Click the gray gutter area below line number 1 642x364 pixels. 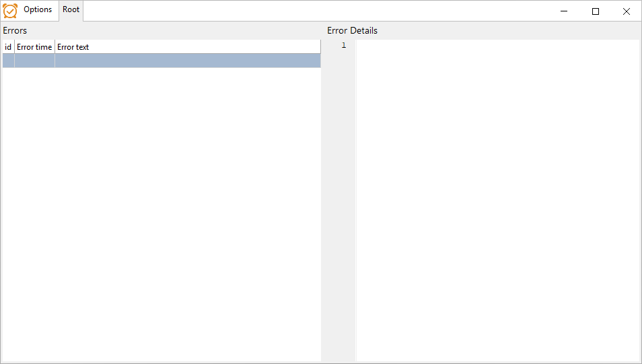click(338, 205)
